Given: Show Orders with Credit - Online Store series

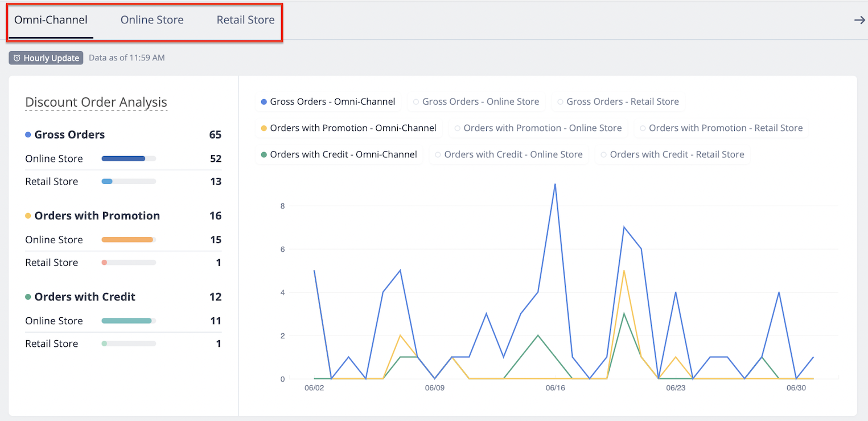Looking at the screenshot, I should point(509,154).
